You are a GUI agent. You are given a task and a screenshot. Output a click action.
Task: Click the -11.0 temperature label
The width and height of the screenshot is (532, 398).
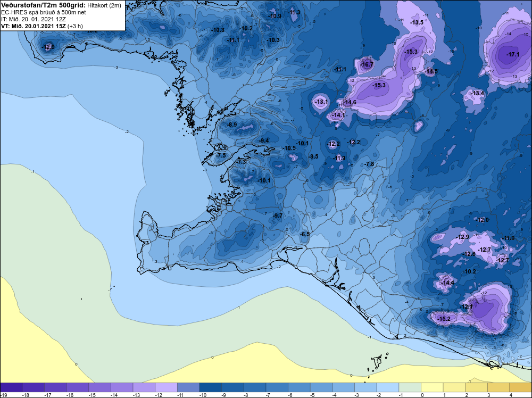(508, 238)
